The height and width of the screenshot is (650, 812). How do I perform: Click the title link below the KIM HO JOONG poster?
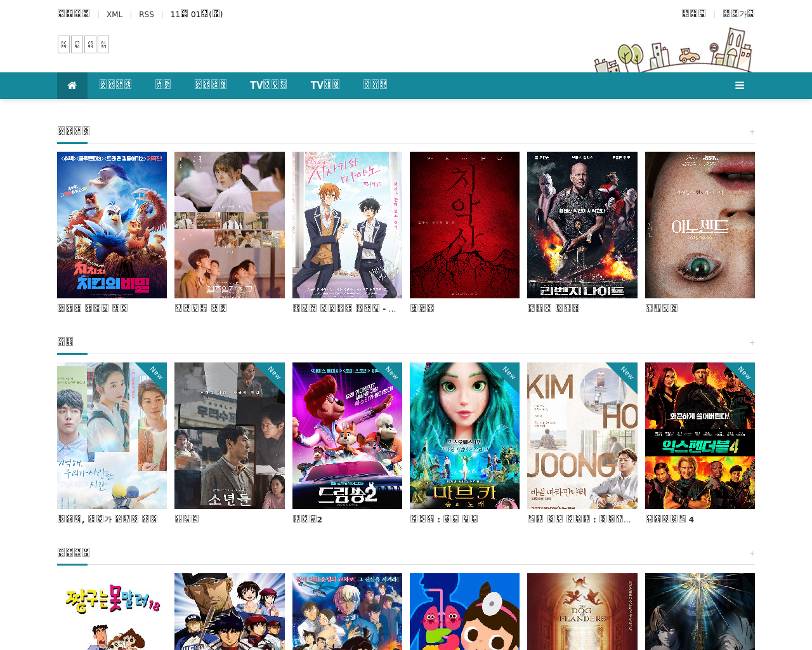coord(579,519)
